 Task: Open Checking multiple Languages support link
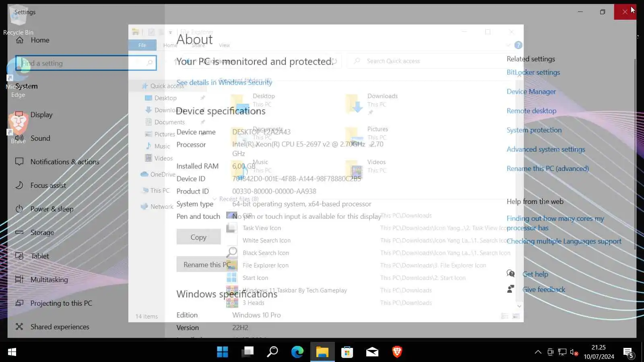click(x=564, y=241)
